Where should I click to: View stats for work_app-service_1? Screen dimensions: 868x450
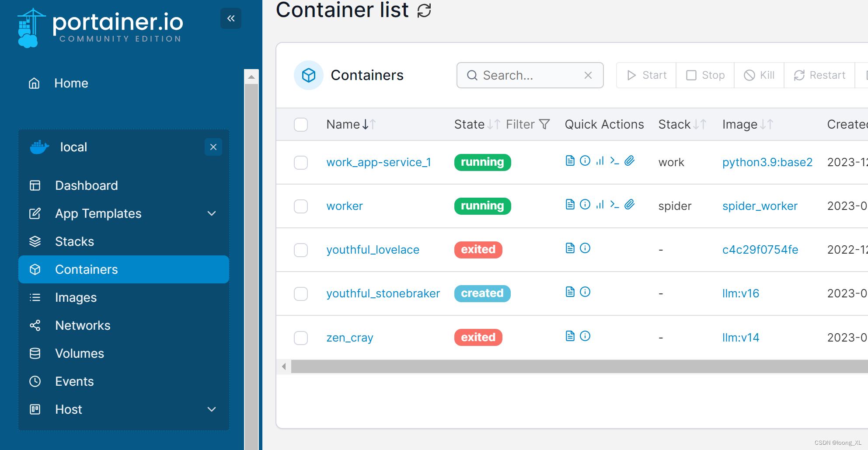coord(600,161)
